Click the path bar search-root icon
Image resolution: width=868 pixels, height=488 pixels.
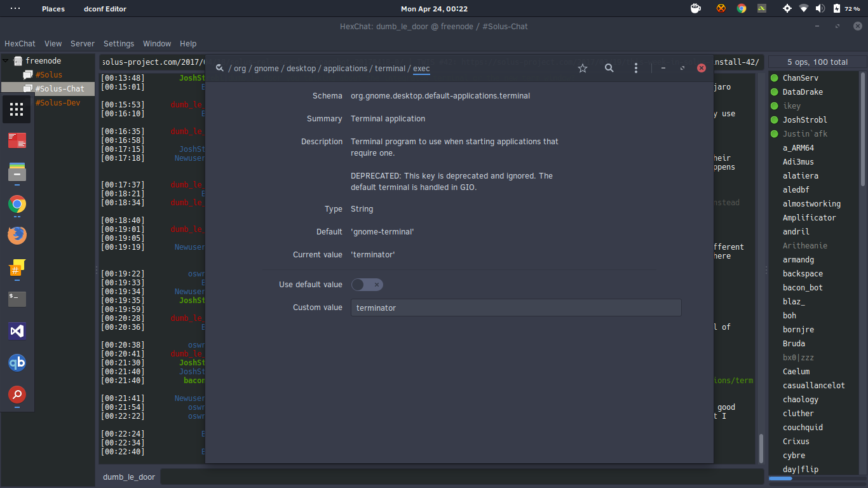pos(220,68)
